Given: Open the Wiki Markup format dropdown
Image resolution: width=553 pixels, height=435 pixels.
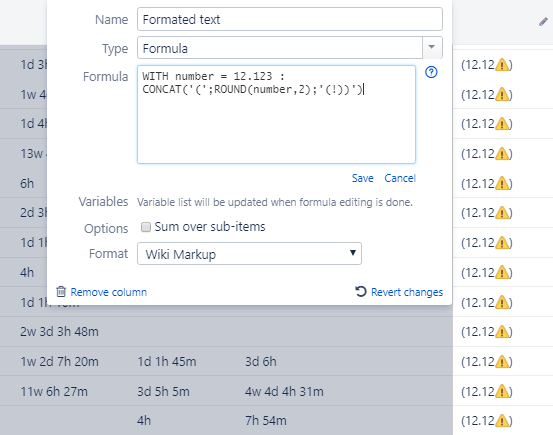Looking at the screenshot, I should tap(249, 254).
